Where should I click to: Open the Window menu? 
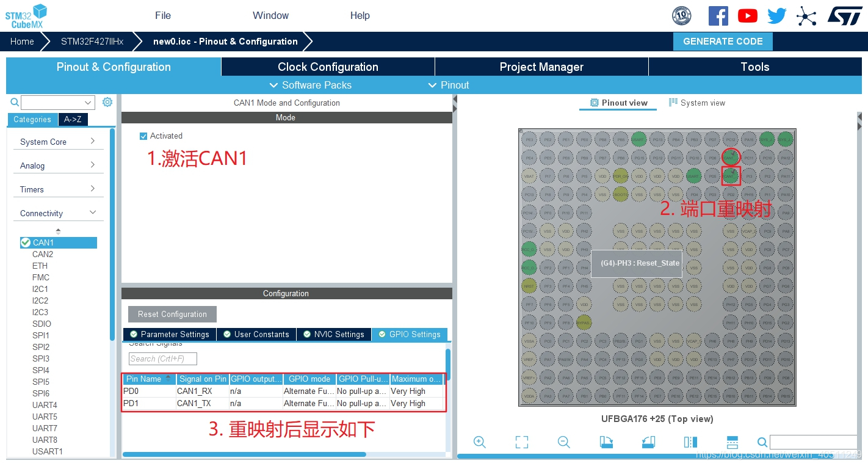pos(271,16)
